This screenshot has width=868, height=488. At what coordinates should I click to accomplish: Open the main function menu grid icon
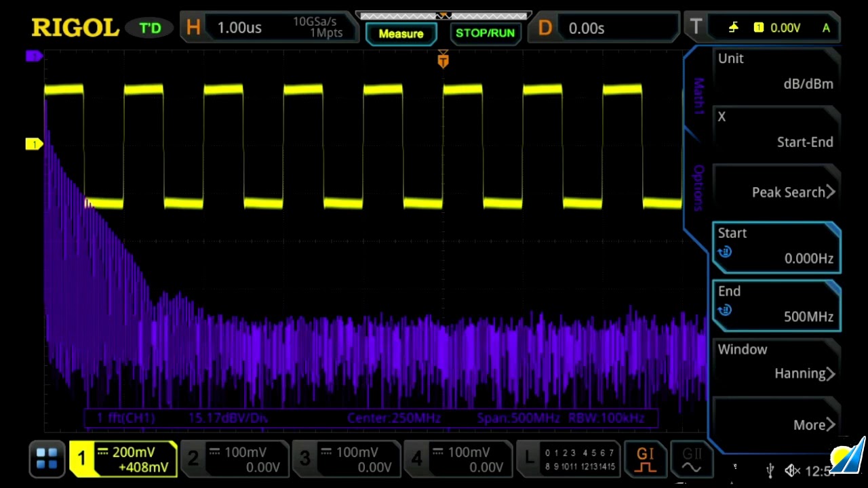[x=47, y=459]
